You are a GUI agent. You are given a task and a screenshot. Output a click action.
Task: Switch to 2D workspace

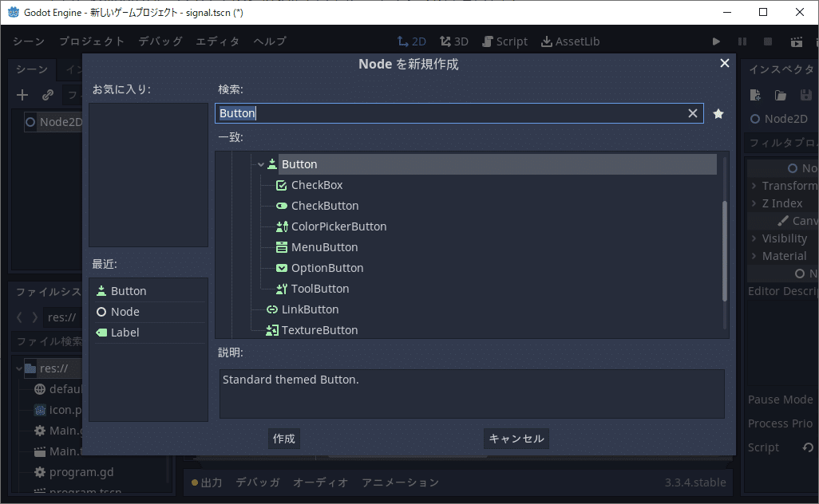pyautogui.click(x=412, y=41)
